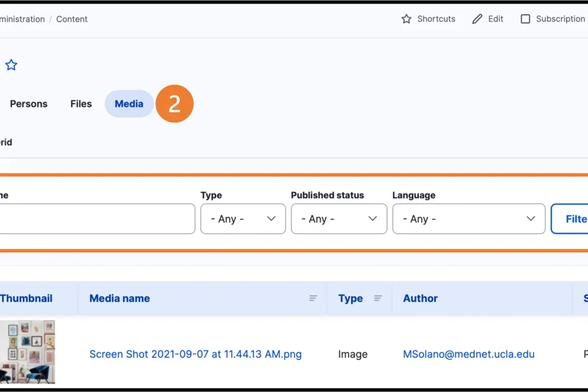Select the Media tab

(129, 104)
